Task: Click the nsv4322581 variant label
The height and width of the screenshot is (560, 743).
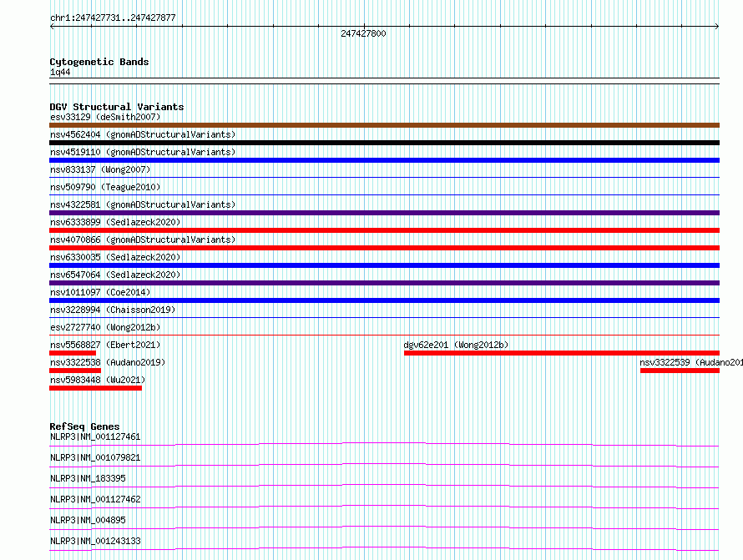Action: coord(142,204)
